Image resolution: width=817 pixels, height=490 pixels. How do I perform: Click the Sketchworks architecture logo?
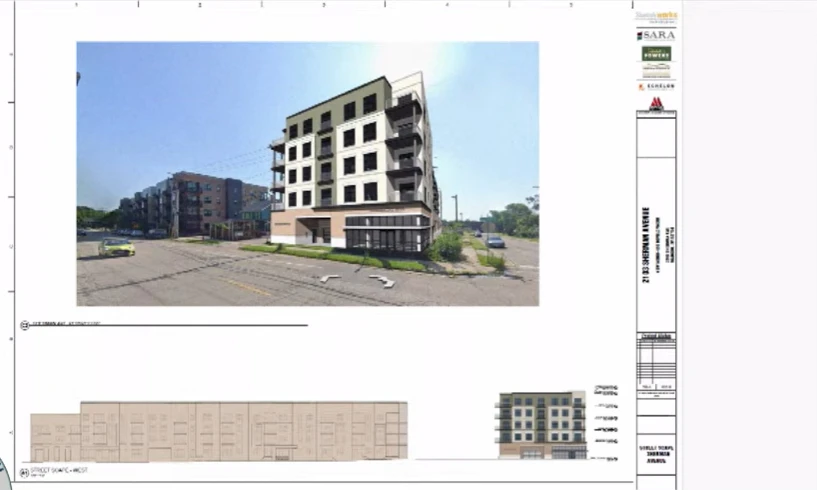coord(656,16)
